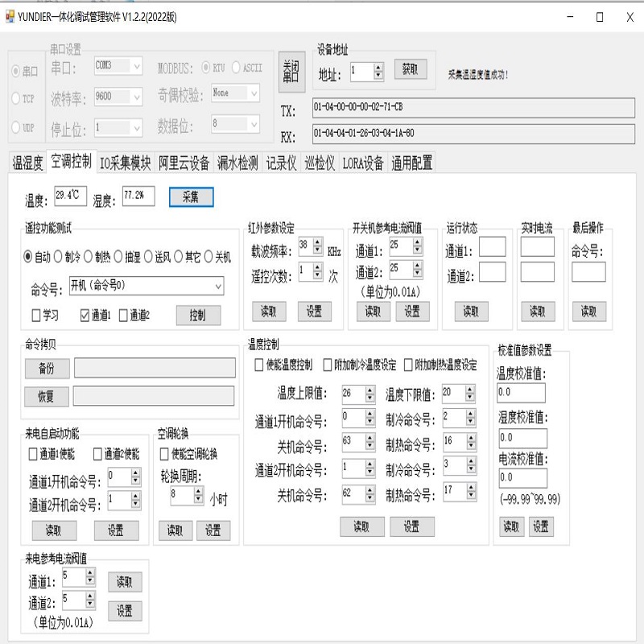Click 读取 in 开关机参考电流阀值
The image size is (644, 644).
pos(374,312)
